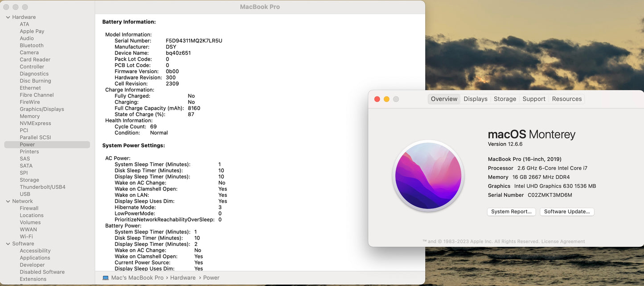Select the Support tab
The image size is (644, 286).
[533, 99]
